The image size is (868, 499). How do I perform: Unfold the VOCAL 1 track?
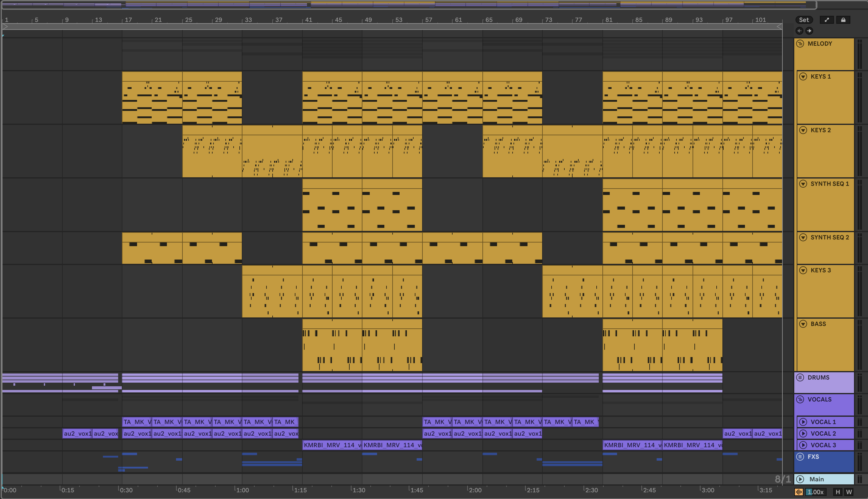pyautogui.click(x=803, y=422)
